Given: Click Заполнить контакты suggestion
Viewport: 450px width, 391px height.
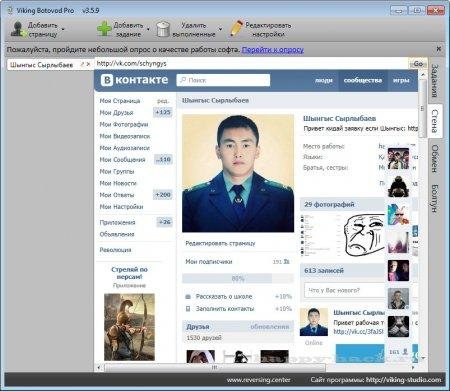Looking at the screenshot, I should point(225,309).
